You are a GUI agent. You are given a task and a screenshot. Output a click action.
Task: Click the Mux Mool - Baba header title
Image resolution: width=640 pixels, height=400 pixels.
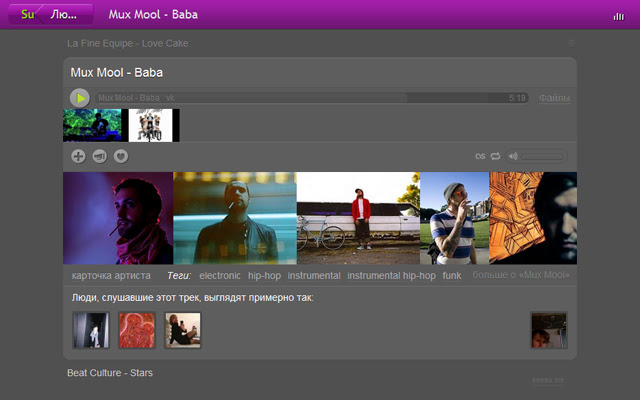coord(153,15)
